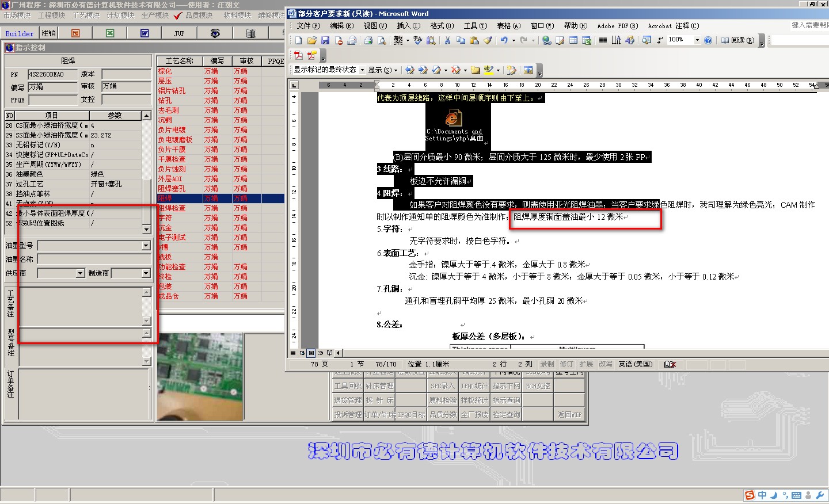829x504 pixels.
Task: Open the 油墨型号 combo box dropdown
Action: click(x=146, y=246)
